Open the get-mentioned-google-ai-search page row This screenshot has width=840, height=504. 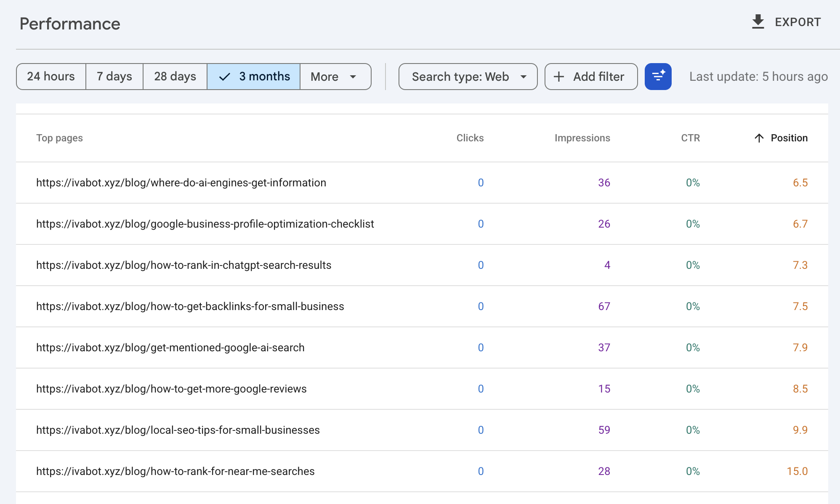(422, 347)
